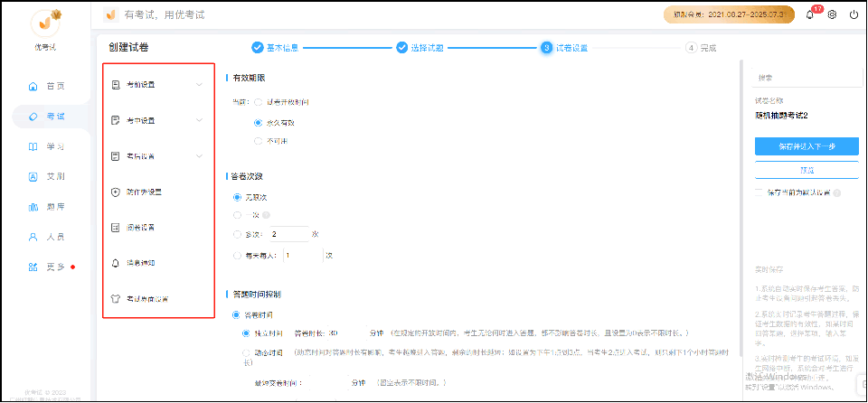Expand the 考前设置 chevron
Viewport: 868px width, 403px height.
199,85
